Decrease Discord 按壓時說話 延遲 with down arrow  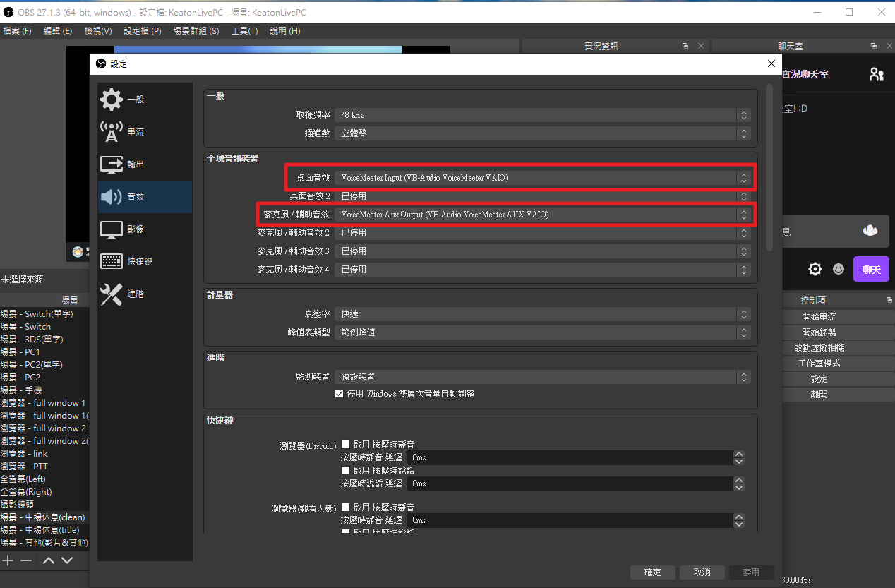click(739, 487)
